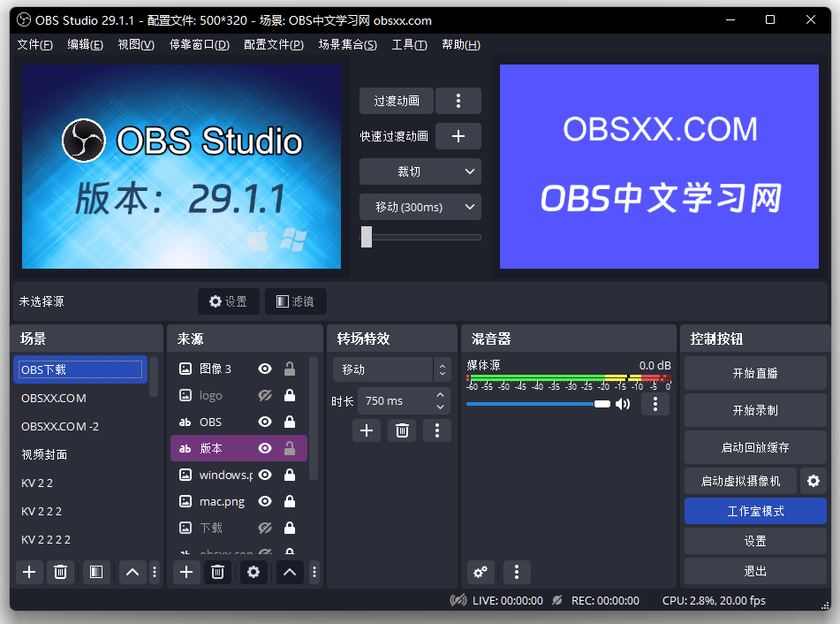Viewport: 840px width, 624px height.
Task: Click 启动虚拟摄像机 button
Action: pos(740,481)
